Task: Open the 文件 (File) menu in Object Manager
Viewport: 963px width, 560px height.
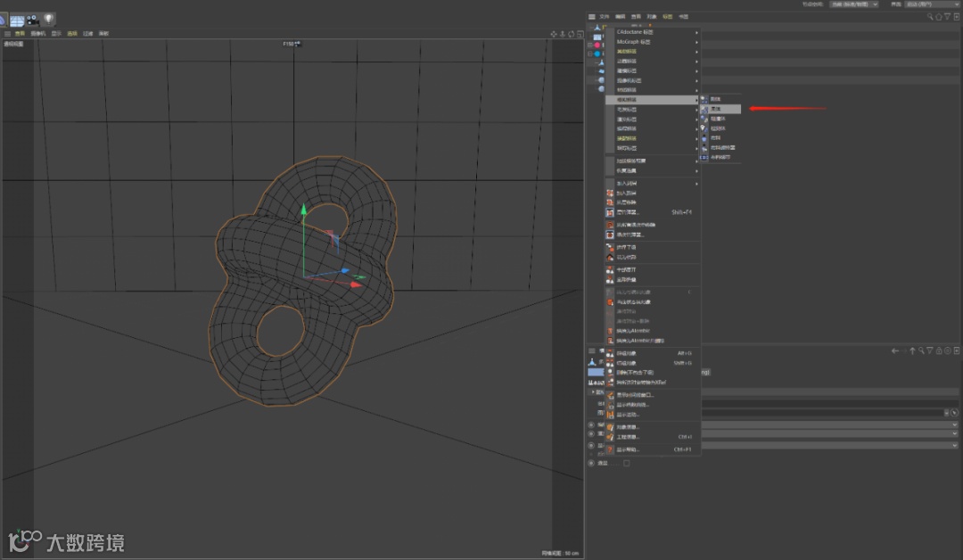Action: pos(604,16)
